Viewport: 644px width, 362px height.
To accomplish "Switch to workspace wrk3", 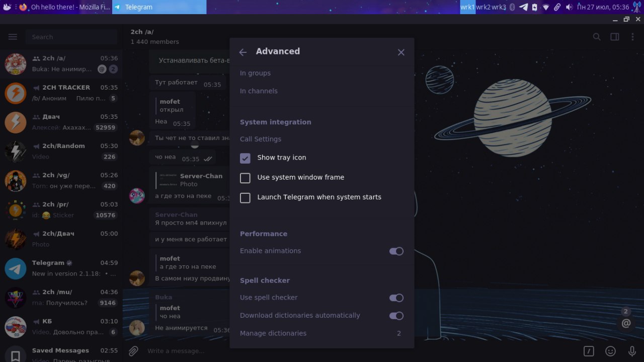I will 499,7.
